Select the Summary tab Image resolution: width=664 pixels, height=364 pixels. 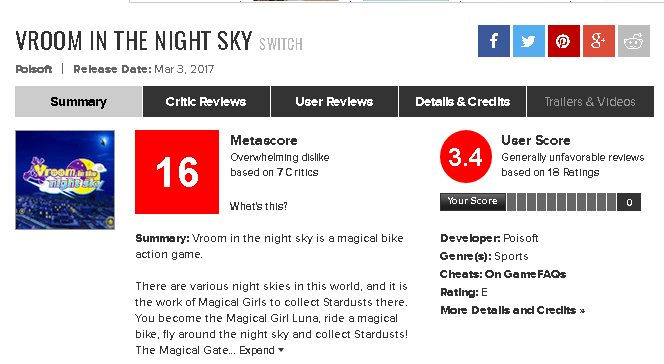click(78, 102)
